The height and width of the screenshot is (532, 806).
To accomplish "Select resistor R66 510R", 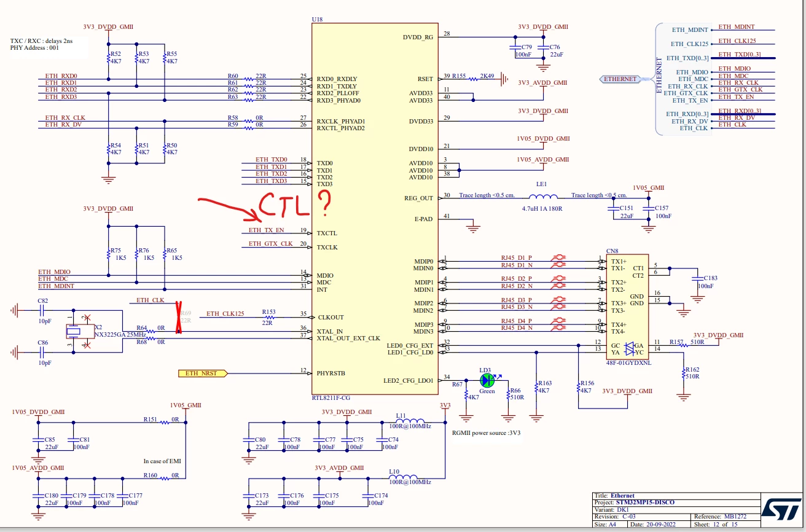I will [508, 394].
